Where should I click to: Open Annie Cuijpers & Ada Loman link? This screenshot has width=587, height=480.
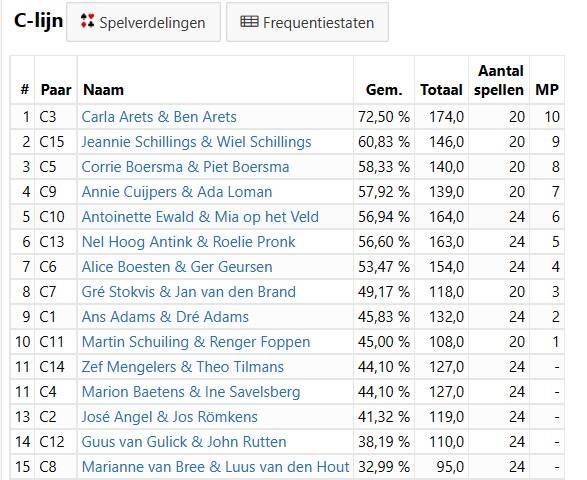point(177,192)
